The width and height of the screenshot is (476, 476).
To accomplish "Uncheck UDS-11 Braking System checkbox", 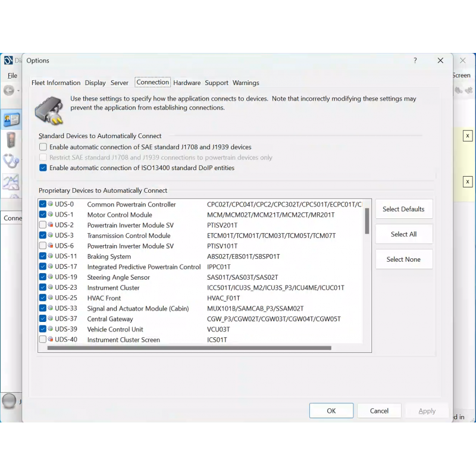I will coord(43,256).
